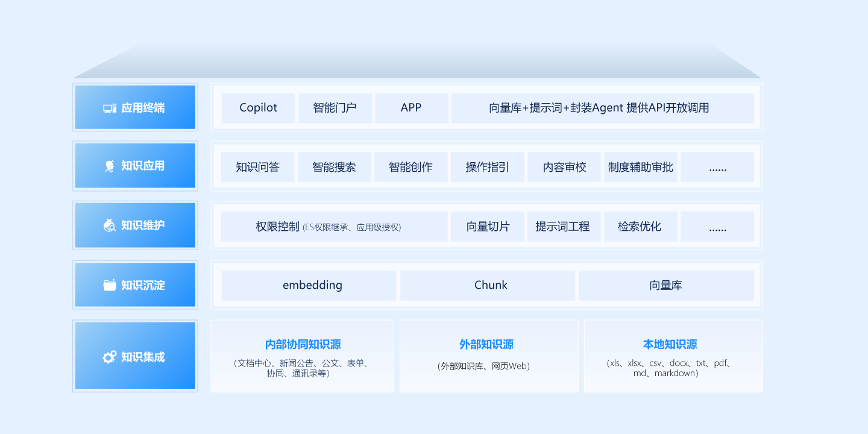Select the robot icon beside 知识应用
This screenshot has height=434, width=868.
click(x=109, y=166)
